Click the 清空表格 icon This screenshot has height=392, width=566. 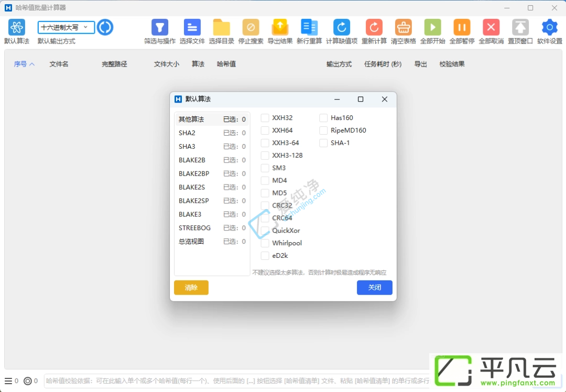tap(403, 27)
